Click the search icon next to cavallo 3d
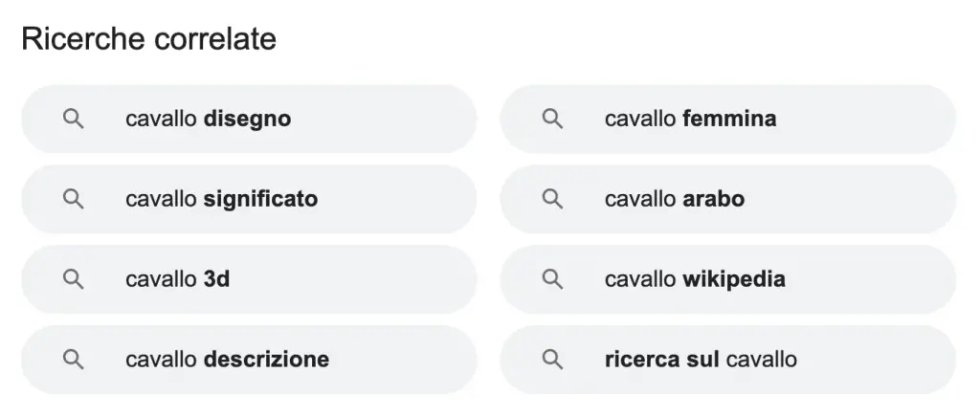980x417 pixels. 73,279
